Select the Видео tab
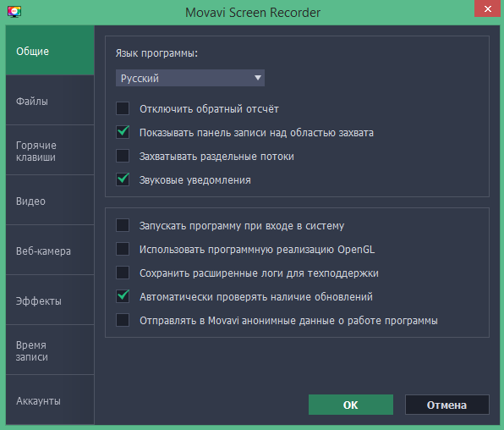Screen dimensions: 504x430 pyautogui.click(x=50, y=201)
